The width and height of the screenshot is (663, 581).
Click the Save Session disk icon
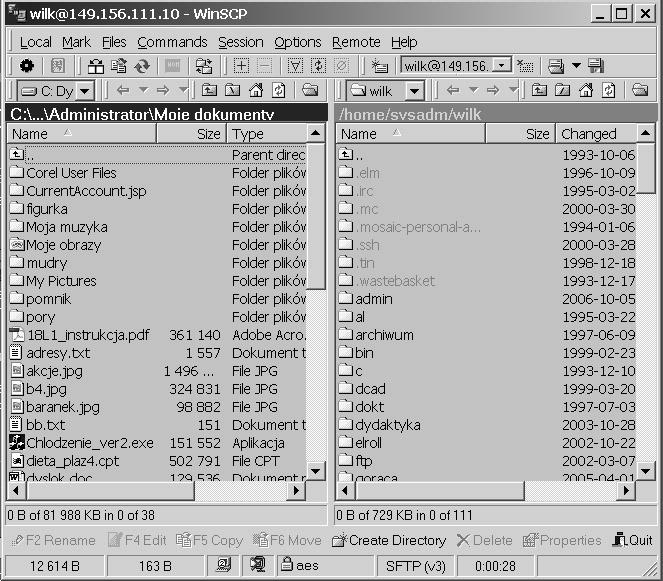click(x=596, y=66)
